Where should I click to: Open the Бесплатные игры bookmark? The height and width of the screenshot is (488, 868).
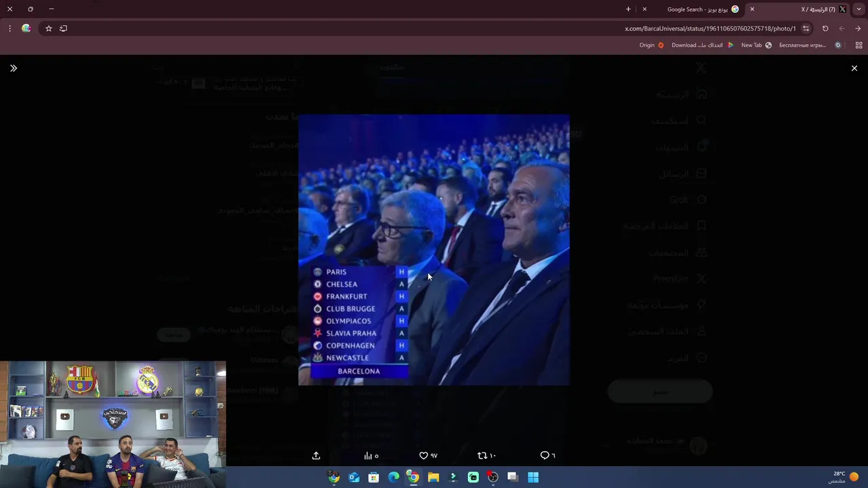(810, 45)
